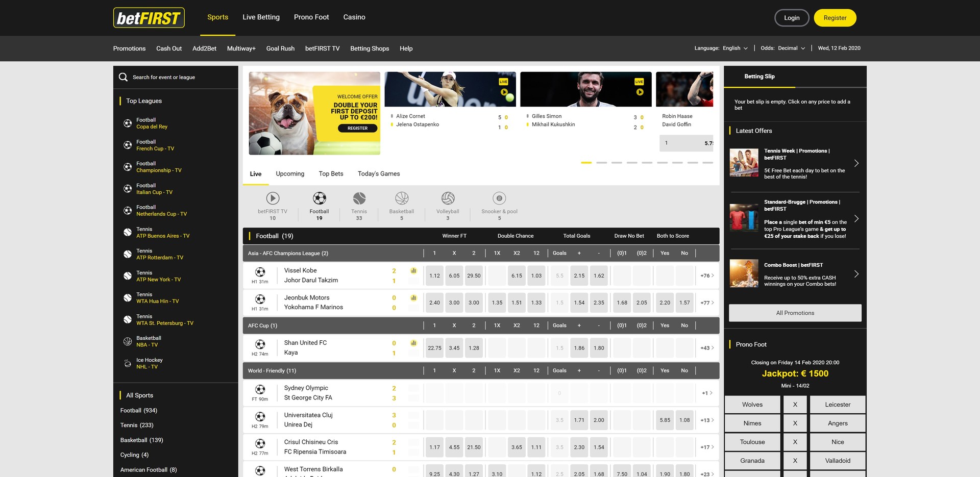This screenshot has height=477, width=980.
Task: Click ice hockey icon beside NHL - TV
Action: (x=128, y=363)
